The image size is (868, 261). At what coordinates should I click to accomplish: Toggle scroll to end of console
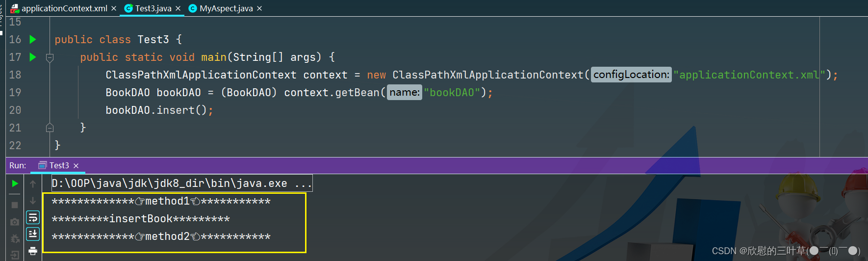33,234
